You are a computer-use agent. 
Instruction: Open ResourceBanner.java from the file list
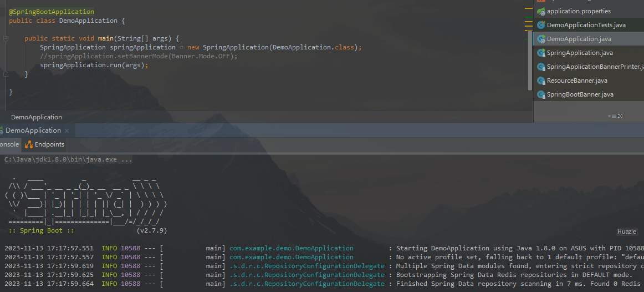(x=577, y=80)
